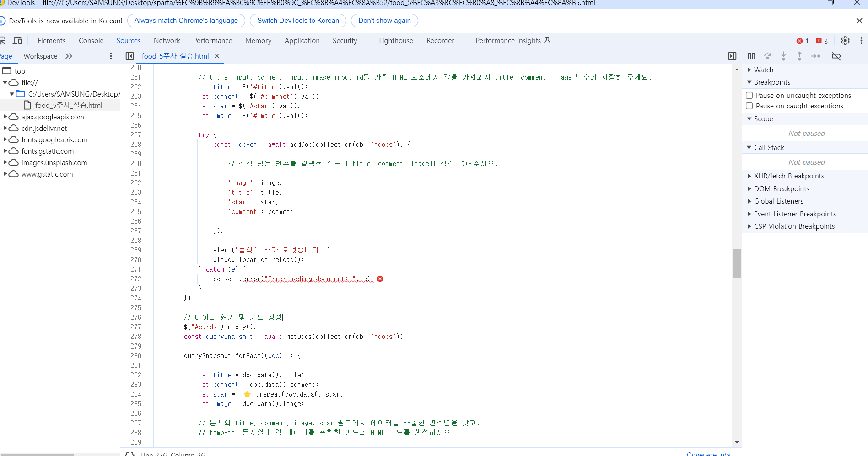Open the Network tab
The height and width of the screenshot is (456, 868).
click(x=167, y=41)
